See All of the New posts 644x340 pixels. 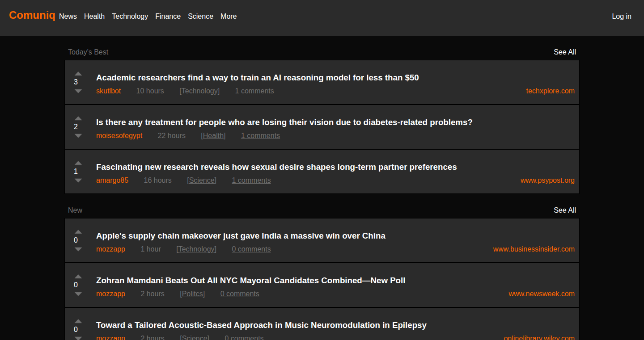pos(565,210)
